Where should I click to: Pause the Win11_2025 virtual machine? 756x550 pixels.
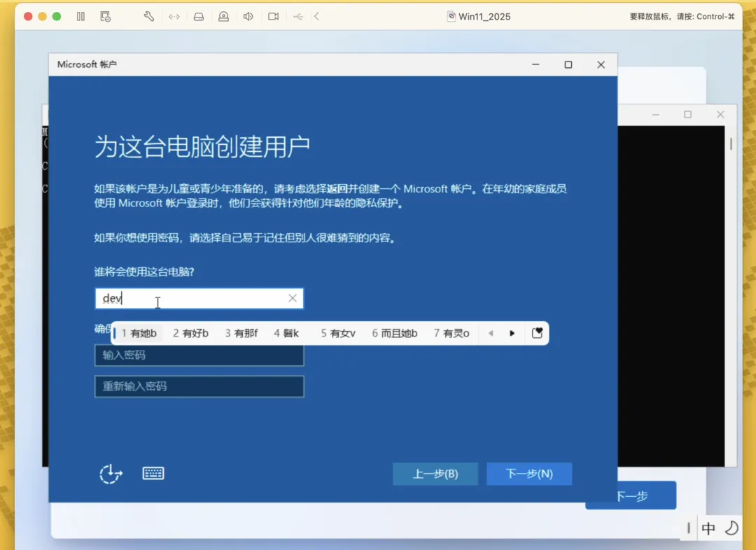[x=80, y=16]
